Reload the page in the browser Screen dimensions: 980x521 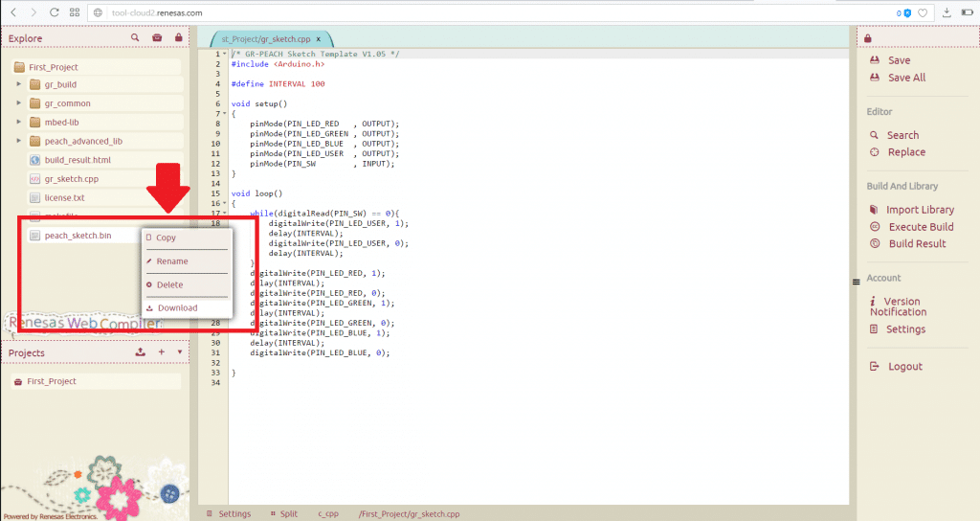click(55, 13)
